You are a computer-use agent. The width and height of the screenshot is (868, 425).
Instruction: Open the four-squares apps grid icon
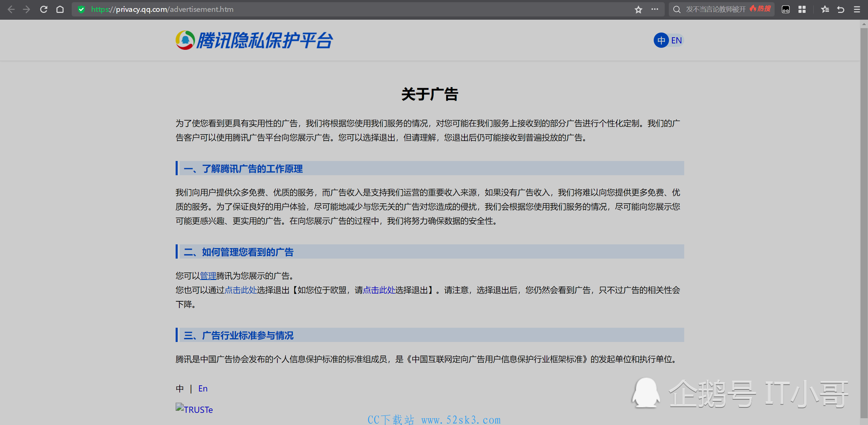tap(802, 9)
